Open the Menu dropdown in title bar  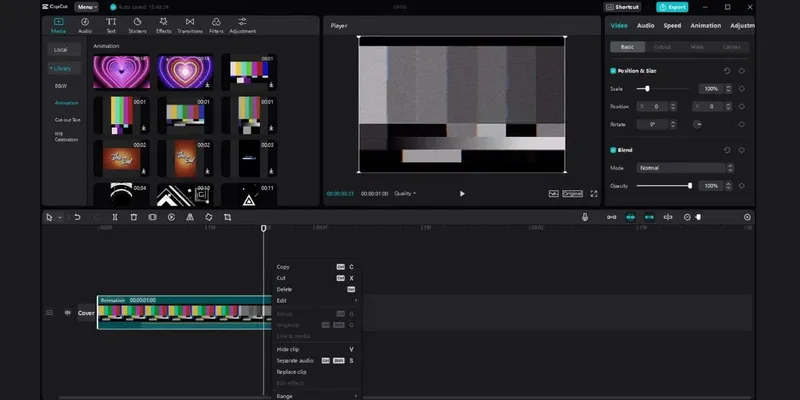(x=87, y=7)
